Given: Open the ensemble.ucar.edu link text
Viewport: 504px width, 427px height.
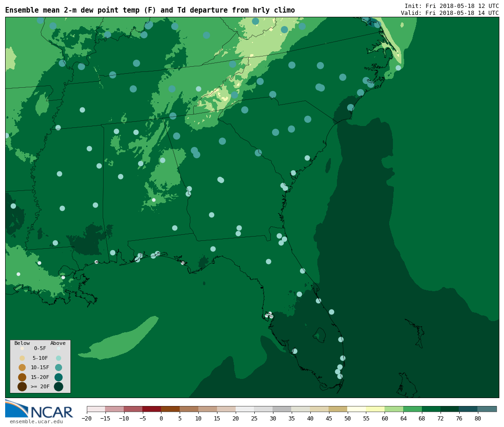Looking at the screenshot, I should [36, 421].
